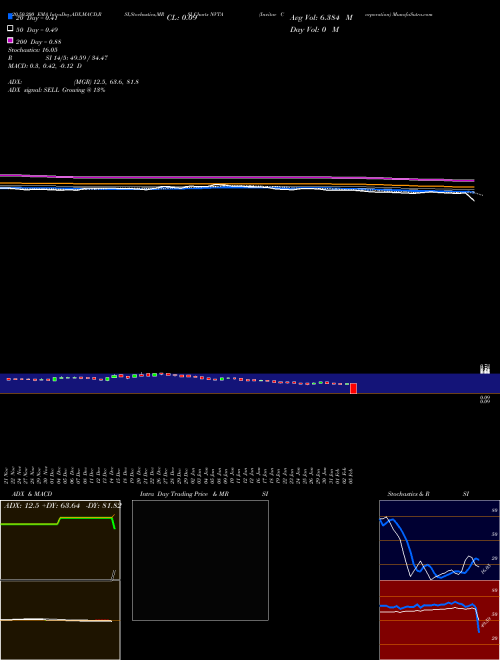Click the 'MACD: 0.3, 0.42, -0.12 D' readout
Image resolution: width=500 pixels, height=660 pixels.
click(x=45, y=66)
